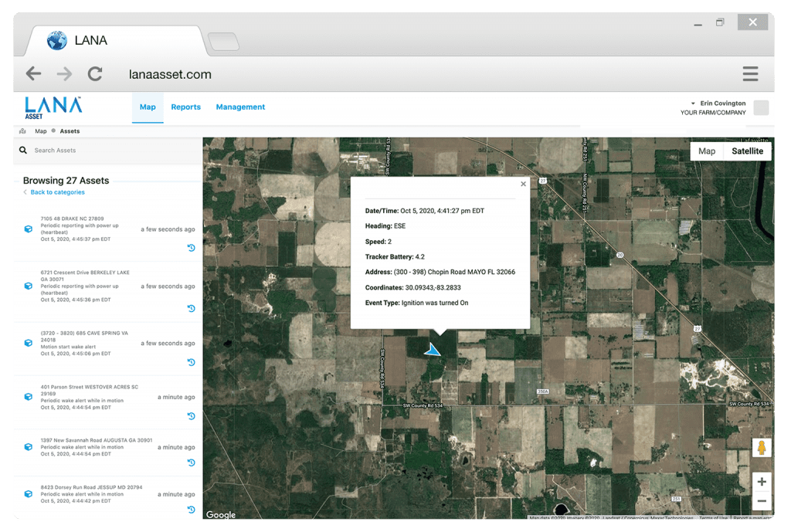Screen dimensions: 791x532
Task: Switch the map to Map view
Action: coord(707,151)
